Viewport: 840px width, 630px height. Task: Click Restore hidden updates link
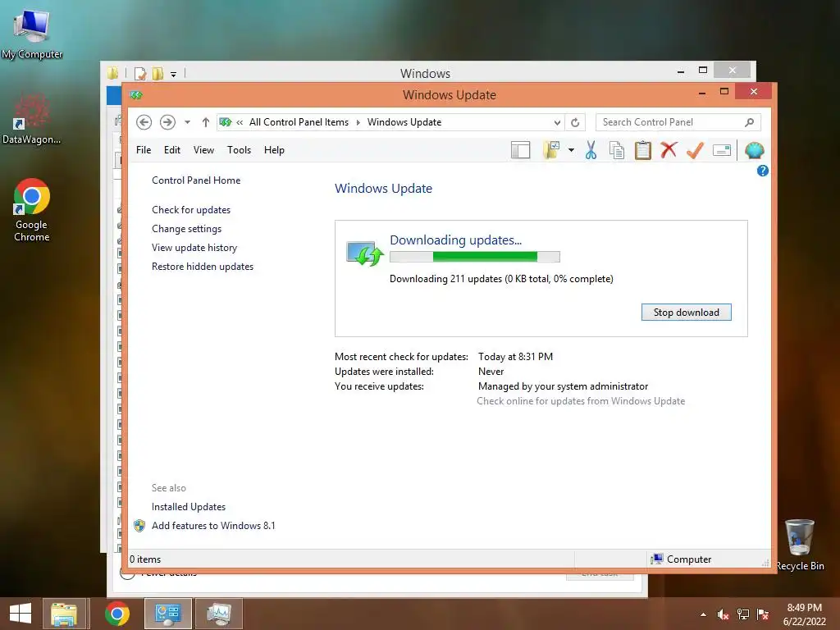[203, 267]
